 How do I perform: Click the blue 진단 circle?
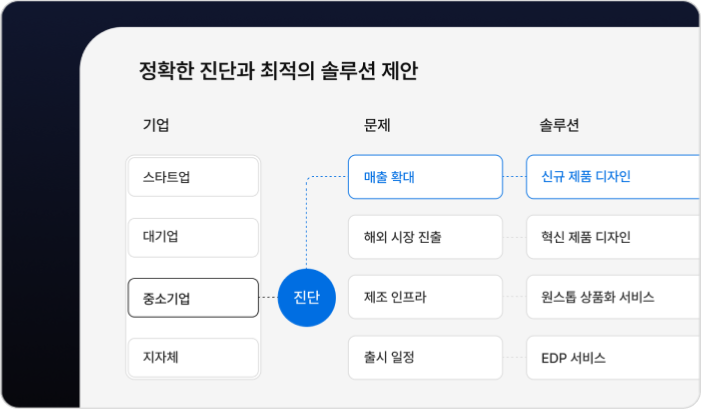[x=306, y=298]
